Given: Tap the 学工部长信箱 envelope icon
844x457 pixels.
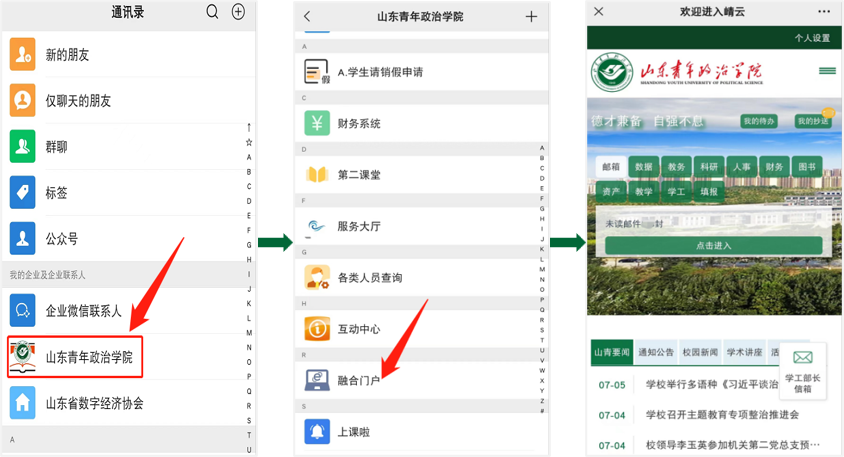Looking at the screenshot, I should (x=803, y=357).
